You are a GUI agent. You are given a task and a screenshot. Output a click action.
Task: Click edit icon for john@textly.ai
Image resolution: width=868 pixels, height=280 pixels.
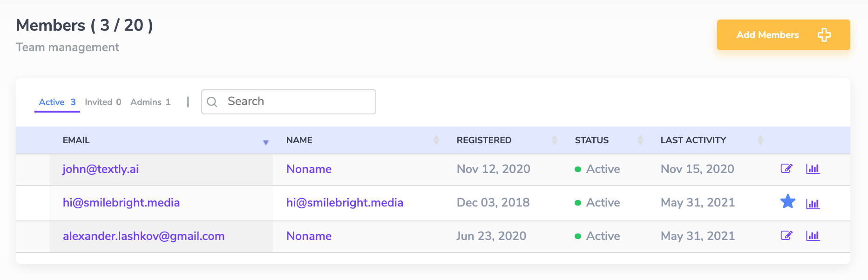pyautogui.click(x=787, y=169)
